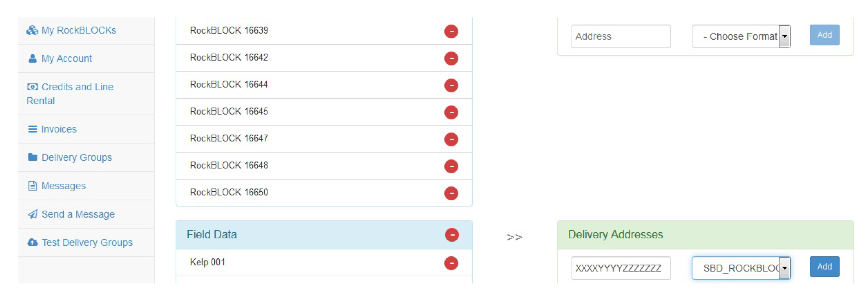
Task: Open the Messages sidebar page
Action: (x=63, y=186)
